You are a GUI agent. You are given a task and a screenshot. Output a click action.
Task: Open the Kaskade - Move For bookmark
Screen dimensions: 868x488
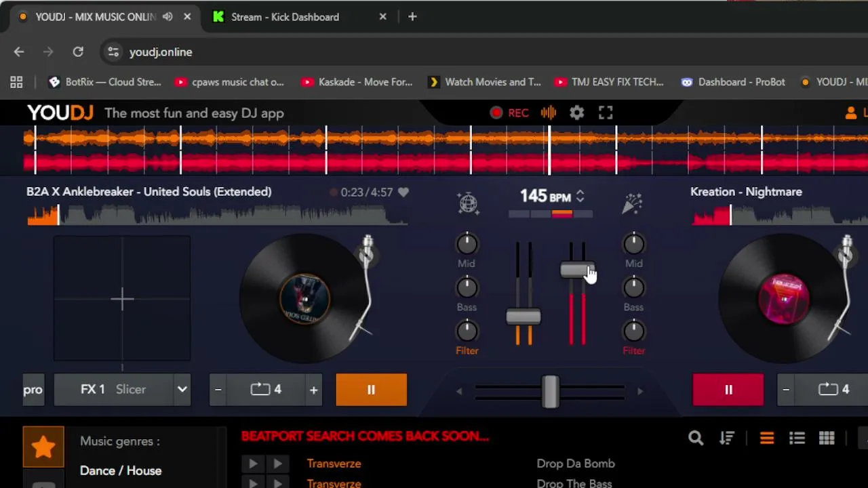357,82
